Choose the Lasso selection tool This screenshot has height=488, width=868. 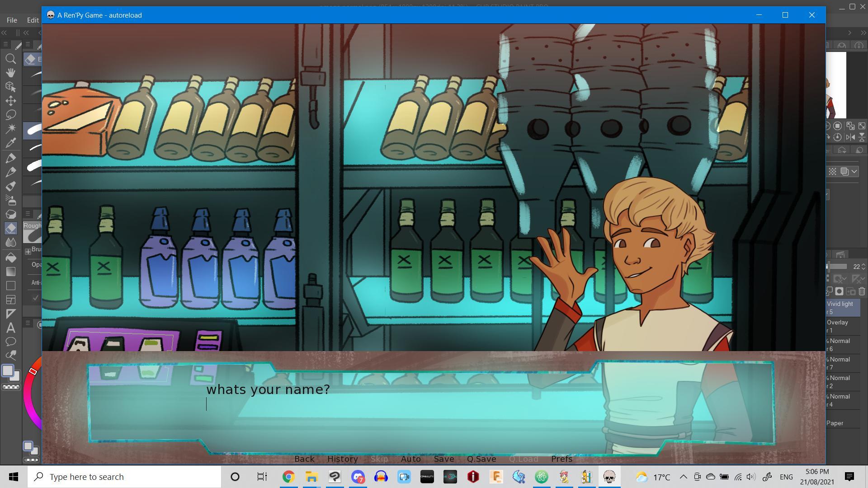(x=11, y=115)
